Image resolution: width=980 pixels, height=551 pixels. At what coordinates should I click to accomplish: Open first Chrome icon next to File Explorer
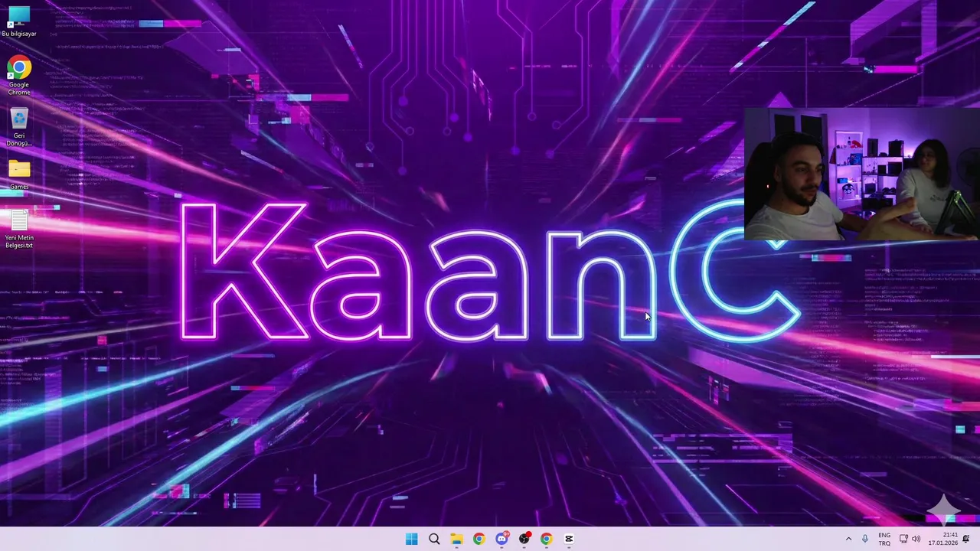pos(479,539)
